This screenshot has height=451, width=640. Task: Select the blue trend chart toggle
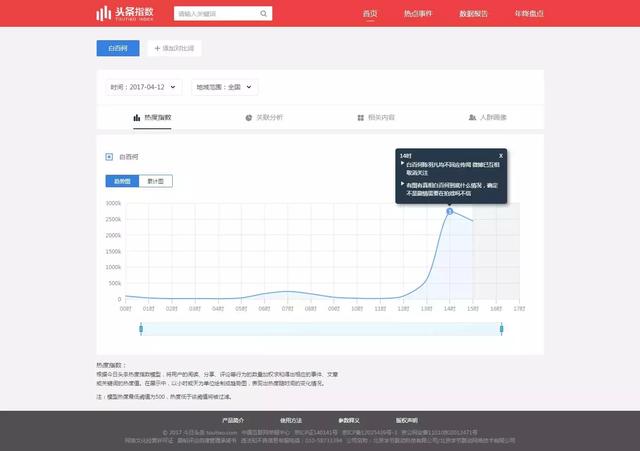pos(122,181)
